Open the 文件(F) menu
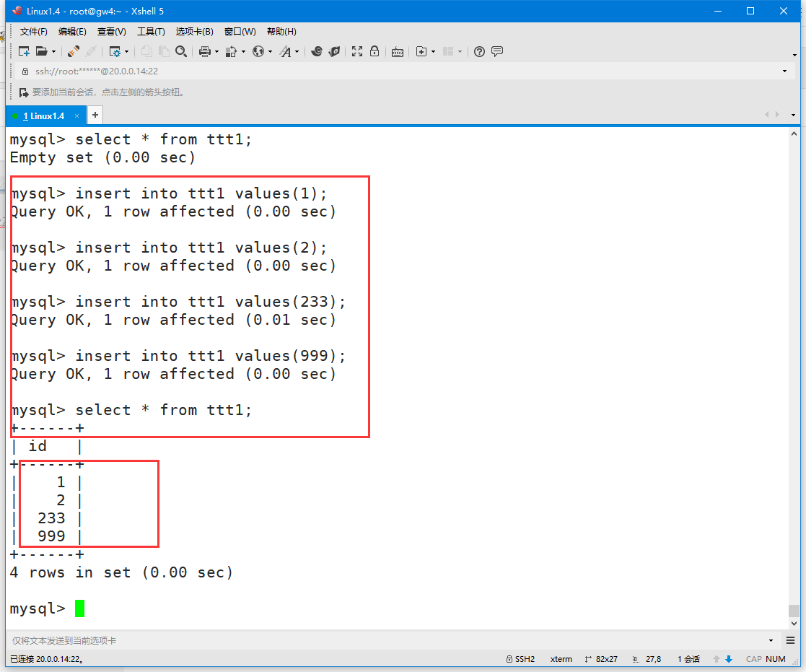806x672 pixels. (x=33, y=31)
